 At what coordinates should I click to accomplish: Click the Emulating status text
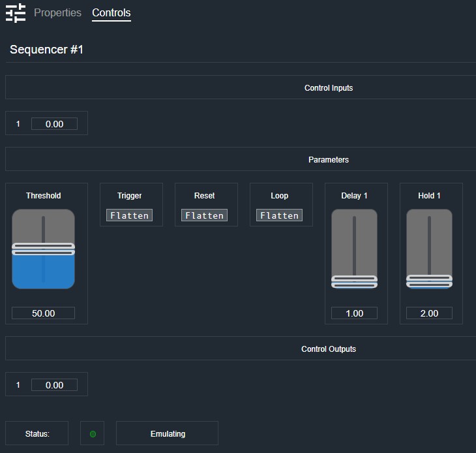168,433
